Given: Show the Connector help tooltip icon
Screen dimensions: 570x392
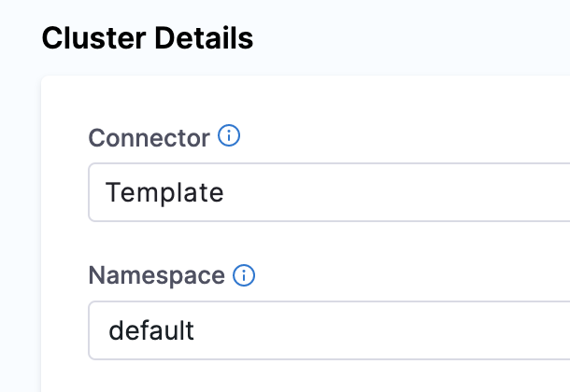Looking at the screenshot, I should point(229,137).
